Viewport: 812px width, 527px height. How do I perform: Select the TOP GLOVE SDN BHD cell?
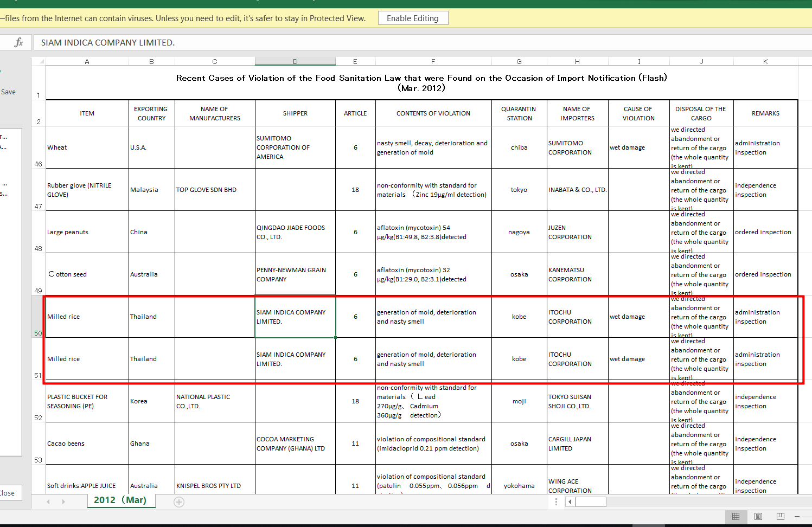[x=214, y=190]
